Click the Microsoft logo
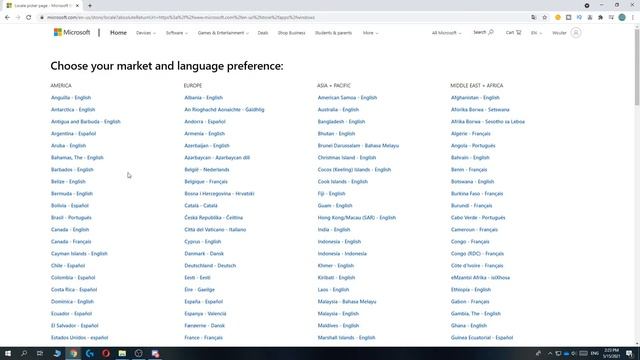Viewport: 640px width, 360px height. (x=72, y=32)
